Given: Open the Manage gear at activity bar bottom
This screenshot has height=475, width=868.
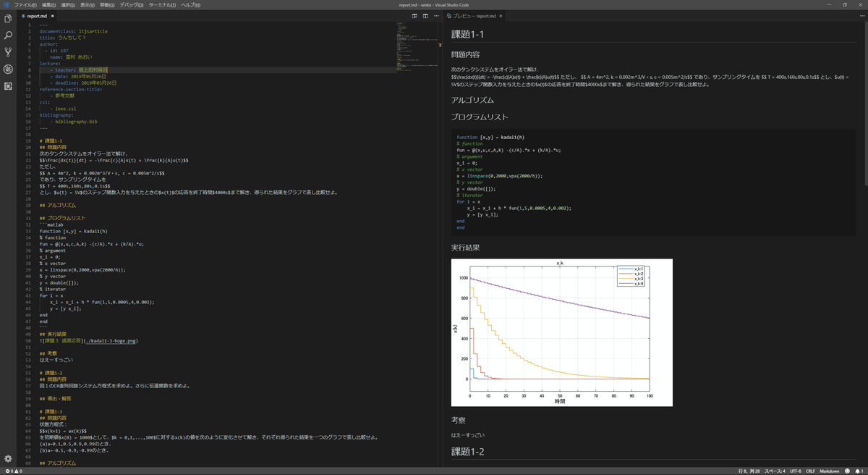Looking at the screenshot, I should [x=8, y=459].
